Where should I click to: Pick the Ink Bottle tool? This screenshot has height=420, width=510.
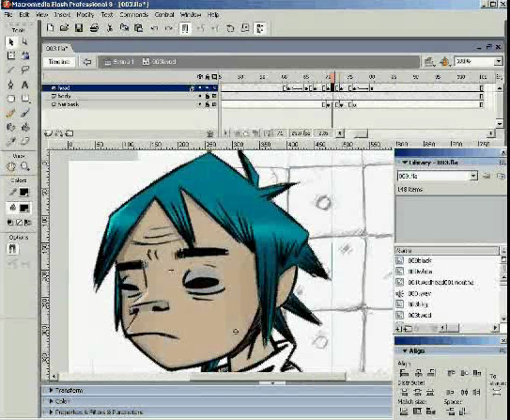click(11, 127)
